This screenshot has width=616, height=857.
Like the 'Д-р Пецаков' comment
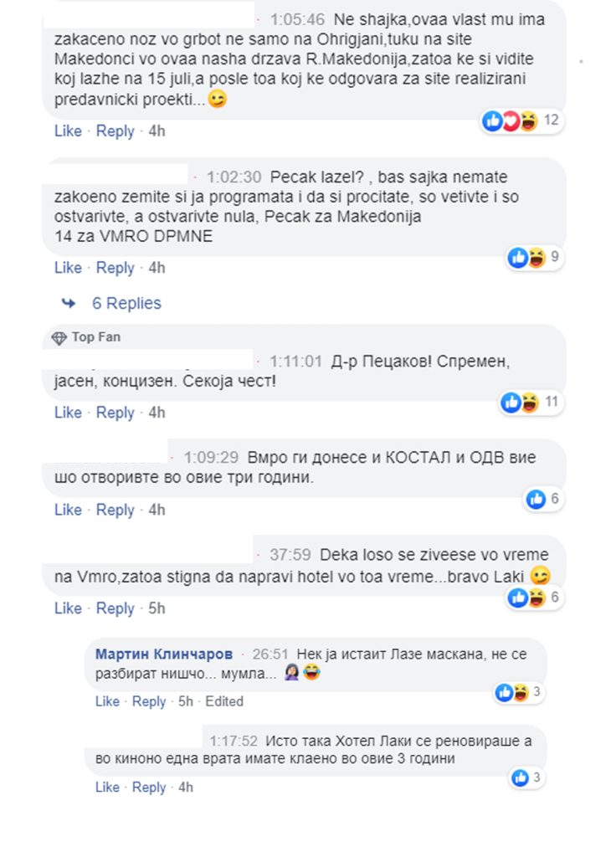[68, 413]
